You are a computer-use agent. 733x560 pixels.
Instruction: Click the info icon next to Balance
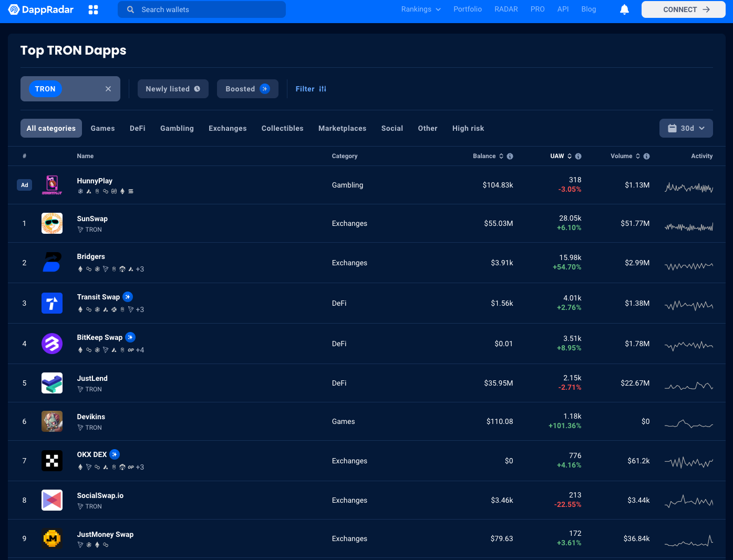pyautogui.click(x=510, y=156)
